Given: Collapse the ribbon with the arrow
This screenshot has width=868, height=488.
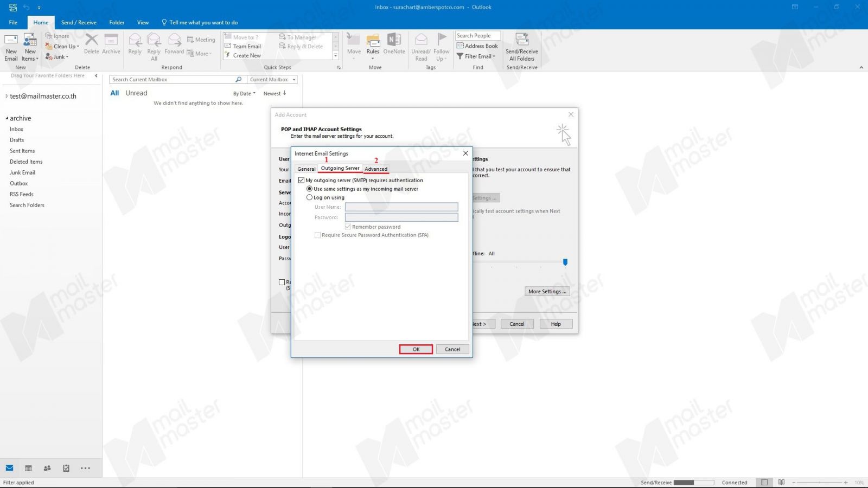Looking at the screenshot, I should [861, 68].
